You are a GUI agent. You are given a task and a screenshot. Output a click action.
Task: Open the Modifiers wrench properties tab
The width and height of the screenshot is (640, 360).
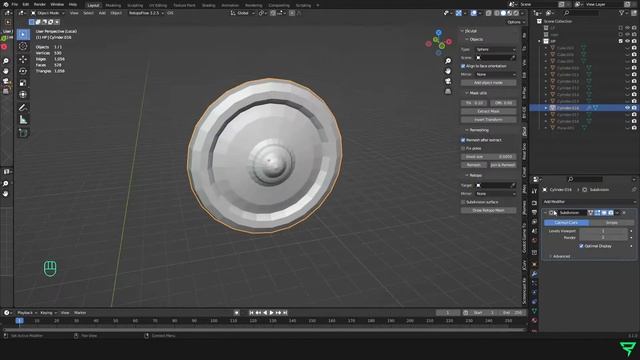click(x=534, y=274)
